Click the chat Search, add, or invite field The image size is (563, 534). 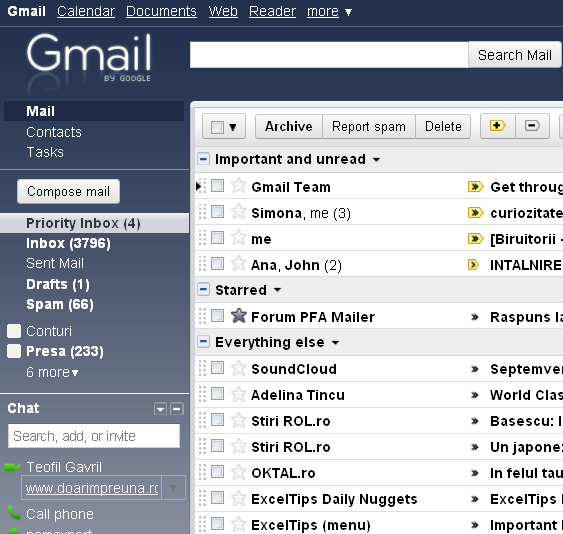tap(94, 436)
